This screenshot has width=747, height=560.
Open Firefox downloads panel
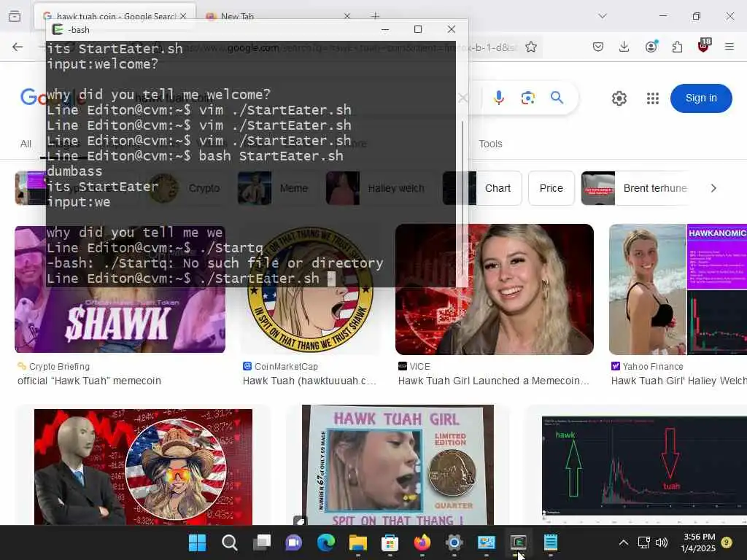pyautogui.click(x=624, y=47)
